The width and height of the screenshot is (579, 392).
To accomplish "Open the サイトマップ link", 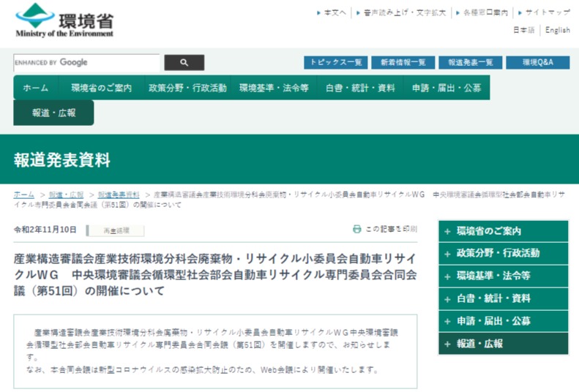I will [x=548, y=12].
